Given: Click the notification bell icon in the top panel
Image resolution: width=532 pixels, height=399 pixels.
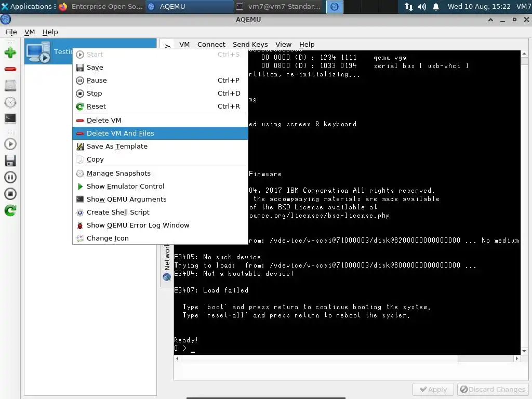Looking at the screenshot, I should 436,7.
